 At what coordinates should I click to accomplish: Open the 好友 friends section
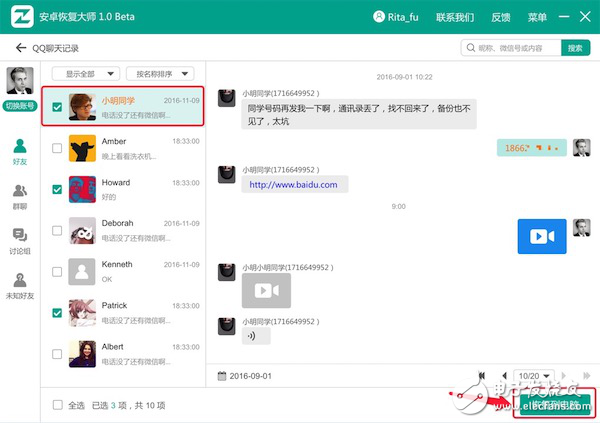click(20, 150)
